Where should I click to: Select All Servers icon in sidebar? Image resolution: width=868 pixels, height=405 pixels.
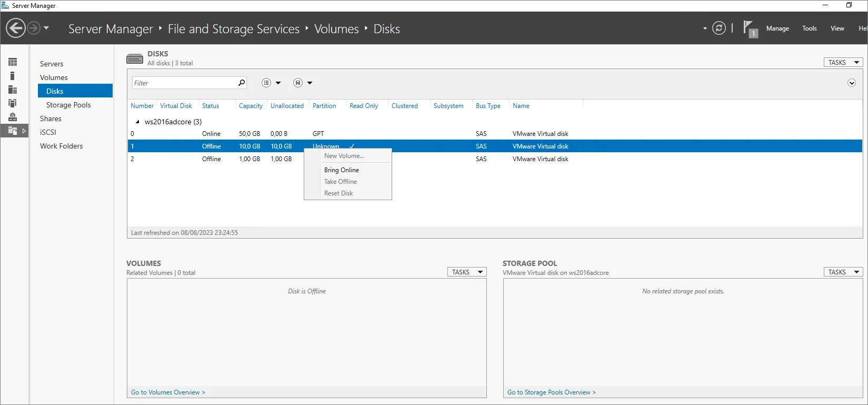[x=13, y=90]
